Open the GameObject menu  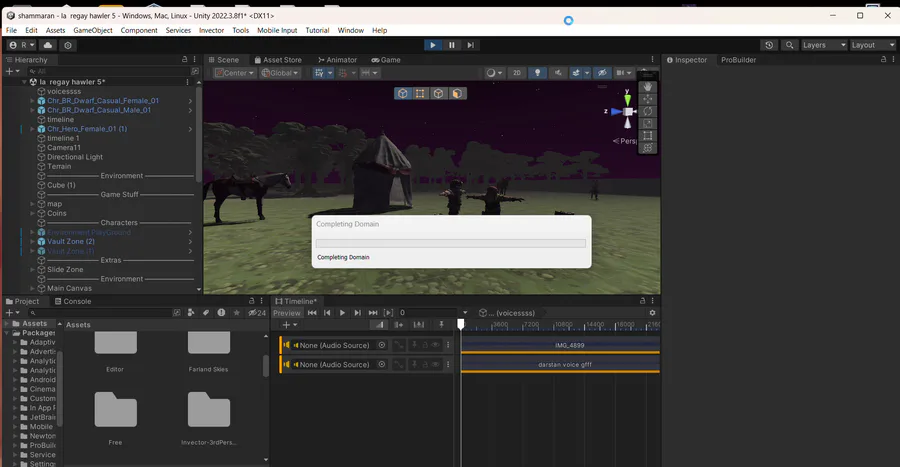coord(93,31)
